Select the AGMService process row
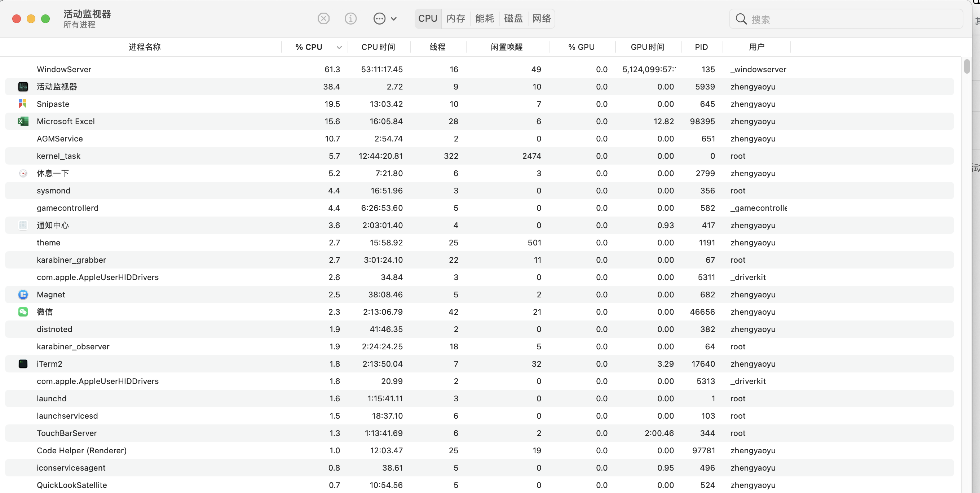The image size is (980, 493). coord(479,139)
